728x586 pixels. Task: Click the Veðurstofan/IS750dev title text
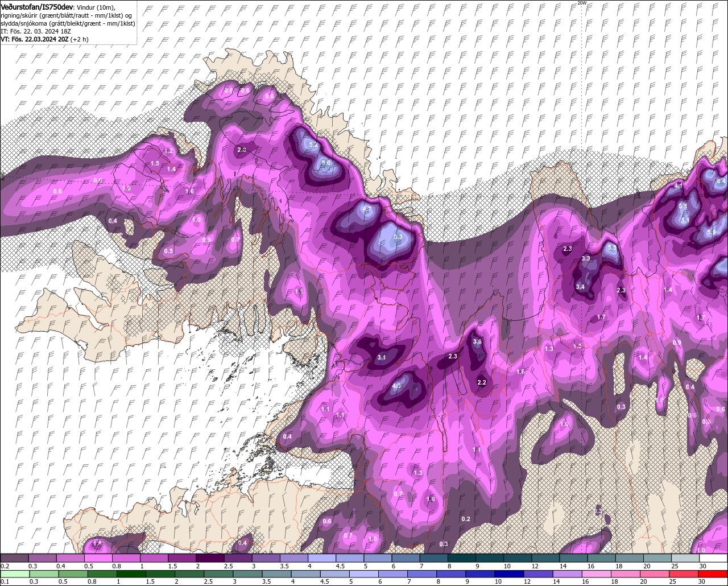click(x=37, y=6)
